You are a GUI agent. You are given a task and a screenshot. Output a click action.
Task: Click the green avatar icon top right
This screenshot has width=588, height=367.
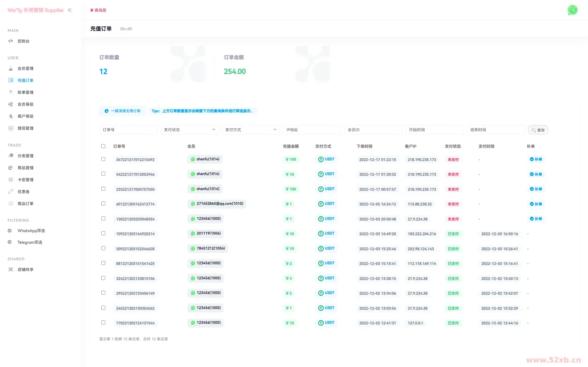point(572,10)
